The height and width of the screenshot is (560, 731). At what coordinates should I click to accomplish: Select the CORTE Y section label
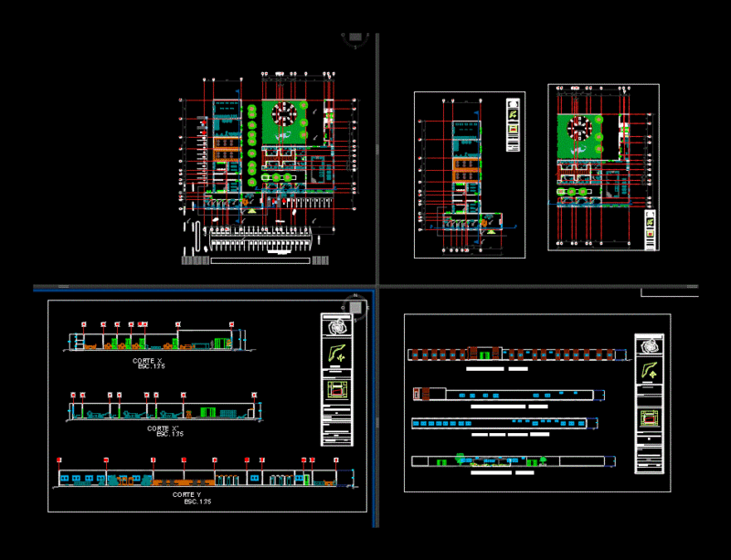pos(186,495)
